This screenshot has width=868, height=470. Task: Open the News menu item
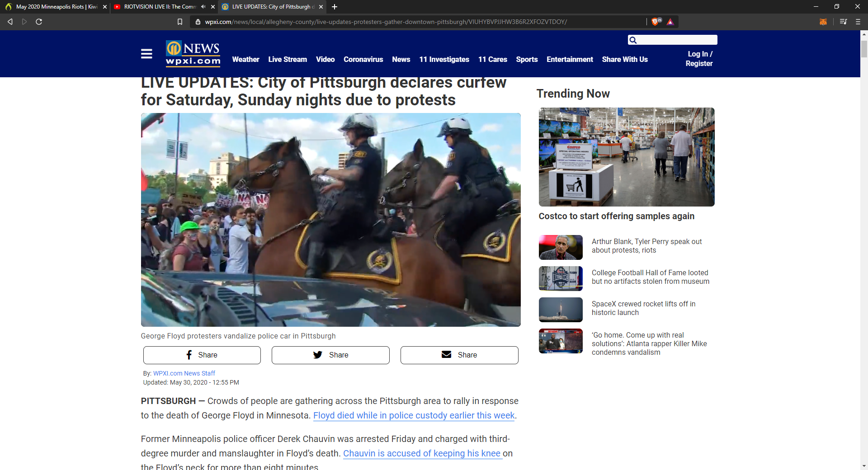(401, 59)
